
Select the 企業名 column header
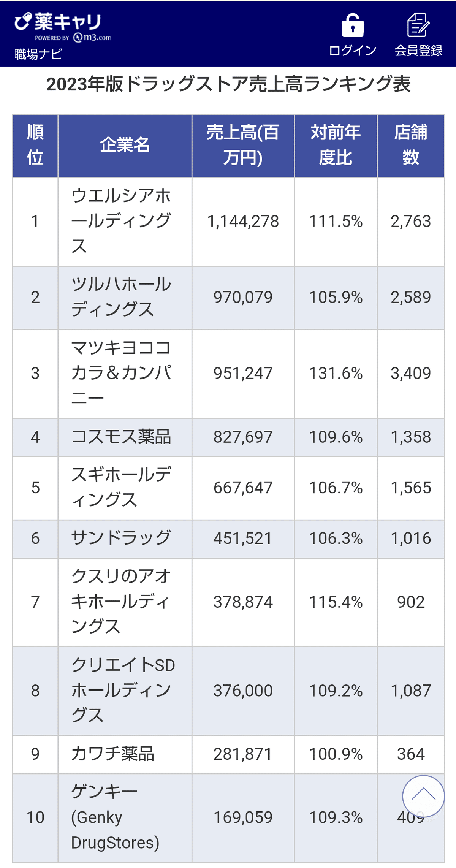pyautogui.click(x=125, y=144)
